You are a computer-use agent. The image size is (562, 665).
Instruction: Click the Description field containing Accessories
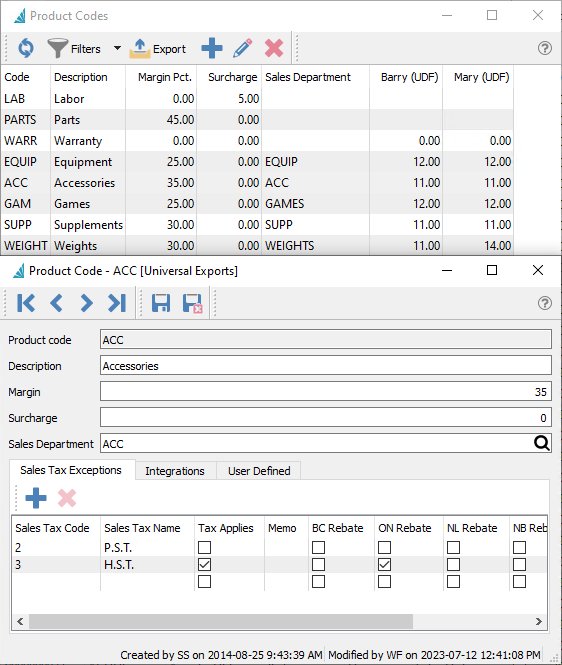tap(326, 366)
